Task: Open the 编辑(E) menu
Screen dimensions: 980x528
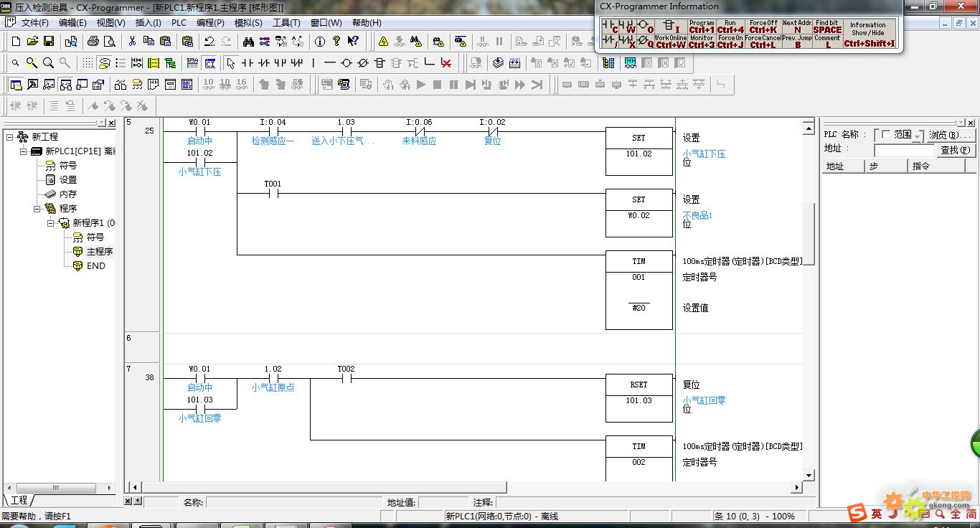Action: point(72,22)
